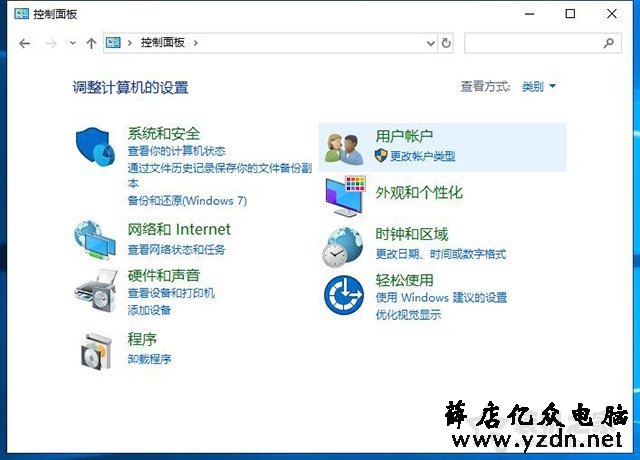Image resolution: width=640 pixels, height=460 pixels.
Task: Click the 控制面板 breadcrumb in address bar
Action: pos(163,42)
